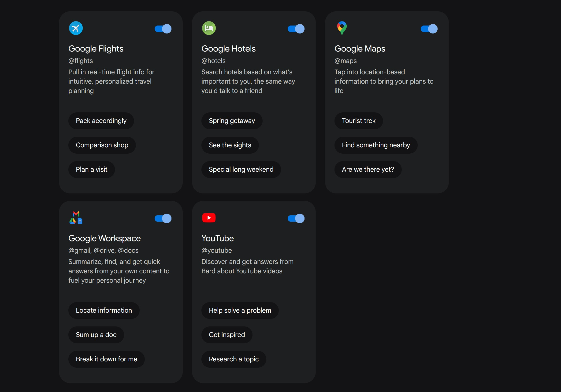Disable the Google Workspace extension toggle
Viewport: 561px width, 392px height.
pyautogui.click(x=163, y=218)
